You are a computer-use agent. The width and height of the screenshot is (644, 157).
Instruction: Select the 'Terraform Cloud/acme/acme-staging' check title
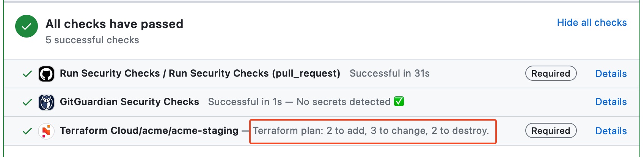149,131
